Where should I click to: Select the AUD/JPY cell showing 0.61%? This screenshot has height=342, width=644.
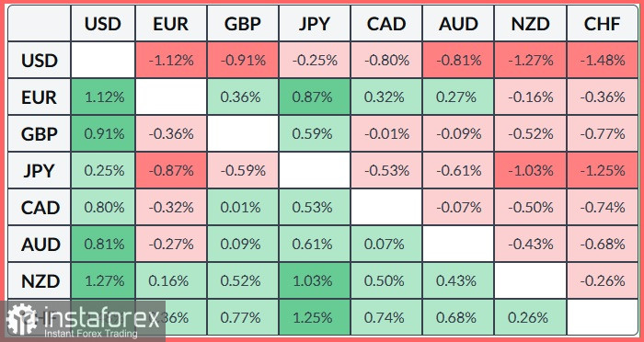[x=315, y=245]
